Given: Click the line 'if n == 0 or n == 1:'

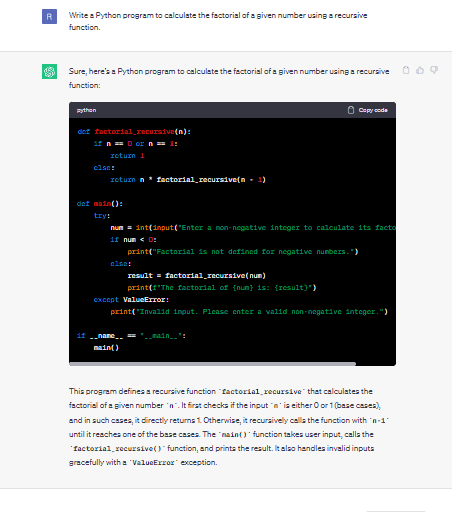Looking at the screenshot, I should click(136, 144).
